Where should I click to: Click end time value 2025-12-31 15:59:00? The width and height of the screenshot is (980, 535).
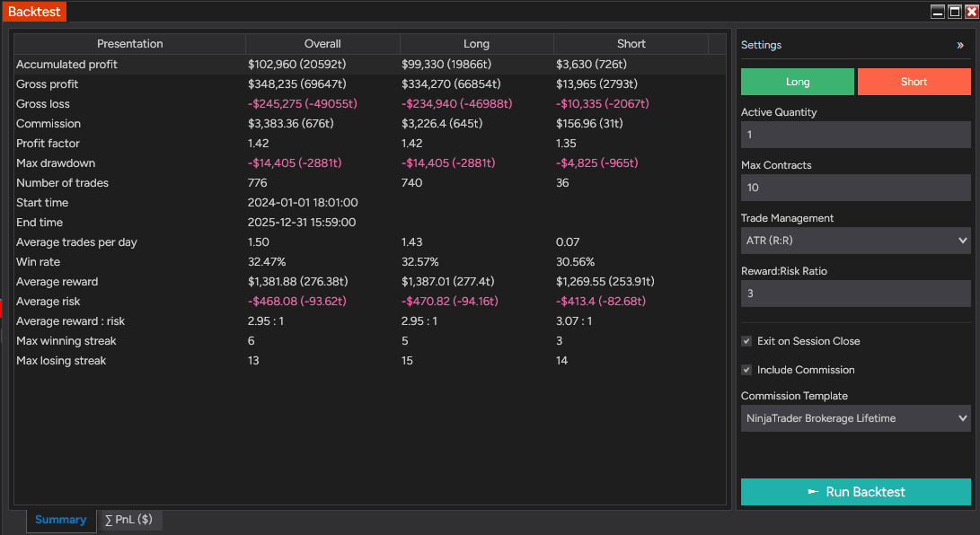(302, 223)
